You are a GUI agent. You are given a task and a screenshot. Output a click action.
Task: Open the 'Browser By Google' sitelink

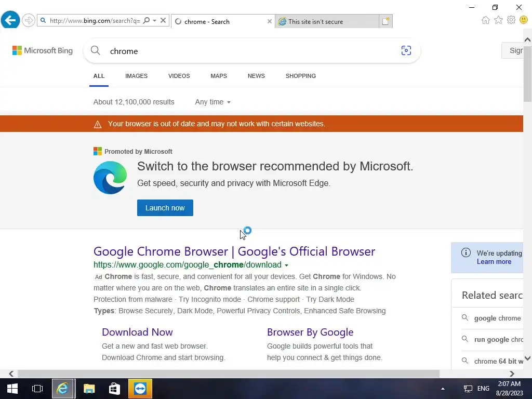(310, 332)
